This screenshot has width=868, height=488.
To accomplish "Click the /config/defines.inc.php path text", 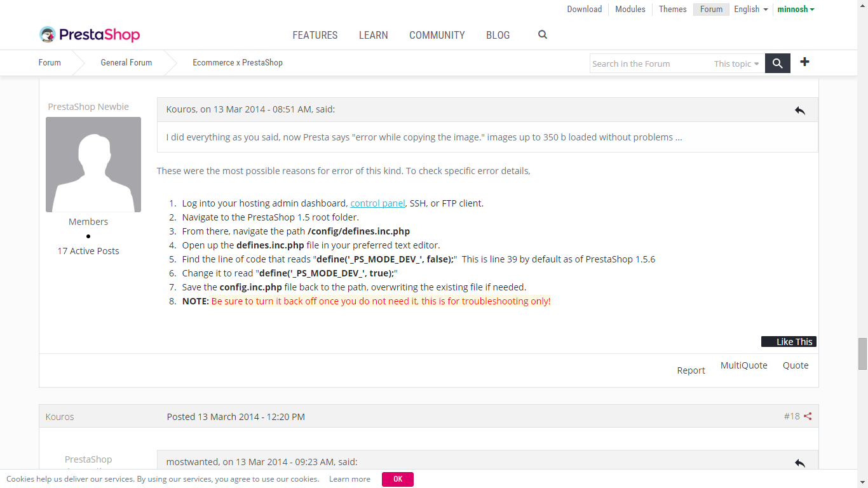I will [x=358, y=231].
